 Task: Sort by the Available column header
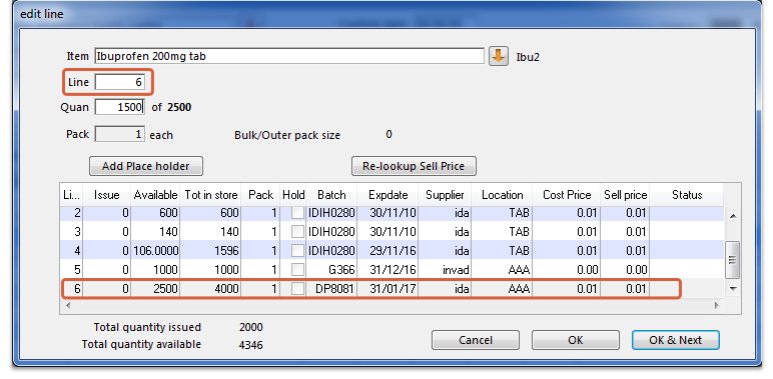155,195
